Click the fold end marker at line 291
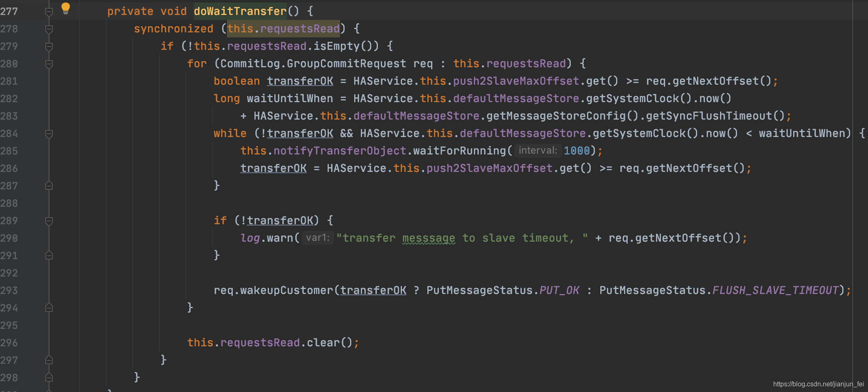Viewport: 868px width, 392px height. point(49,255)
